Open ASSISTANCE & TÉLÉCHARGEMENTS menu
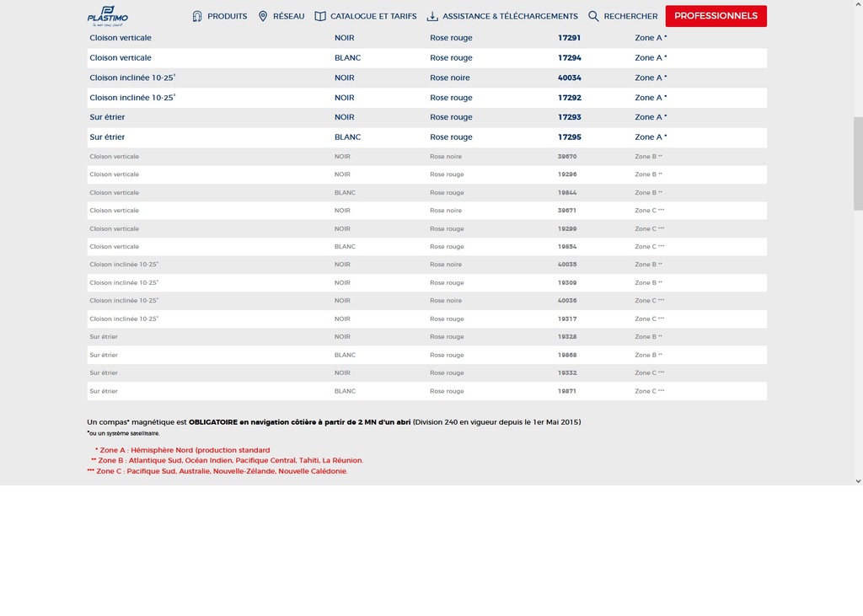 pyautogui.click(x=510, y=17)
